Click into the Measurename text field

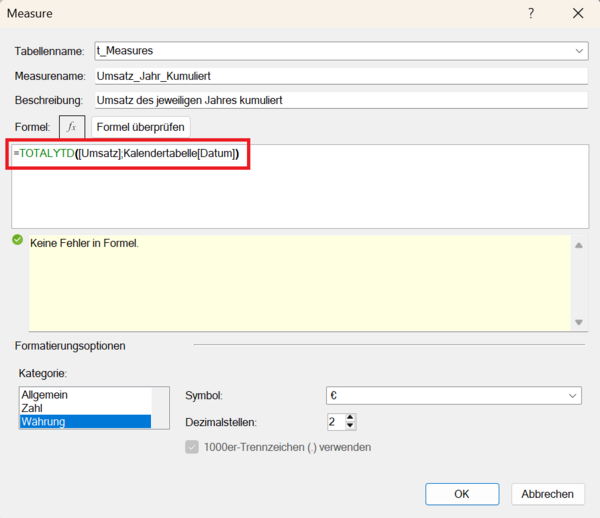(339, 75)
